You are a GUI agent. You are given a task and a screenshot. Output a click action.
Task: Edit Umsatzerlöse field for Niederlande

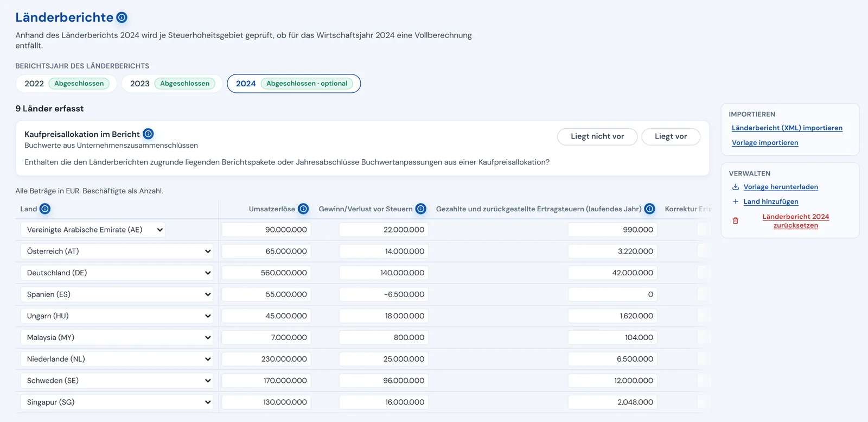coord(266,359)
